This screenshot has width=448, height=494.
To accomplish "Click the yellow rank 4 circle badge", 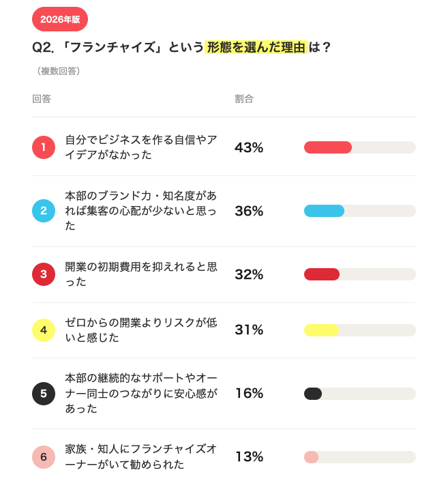I will coord(44,330).
